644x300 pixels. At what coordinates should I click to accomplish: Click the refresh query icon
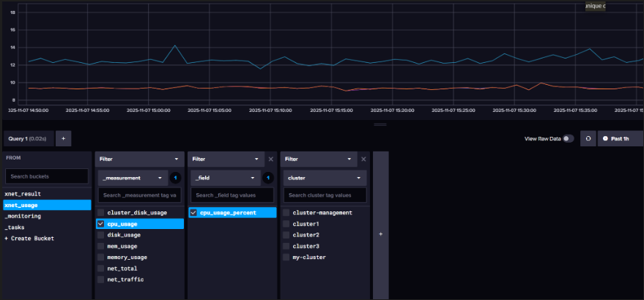point(588,139)
